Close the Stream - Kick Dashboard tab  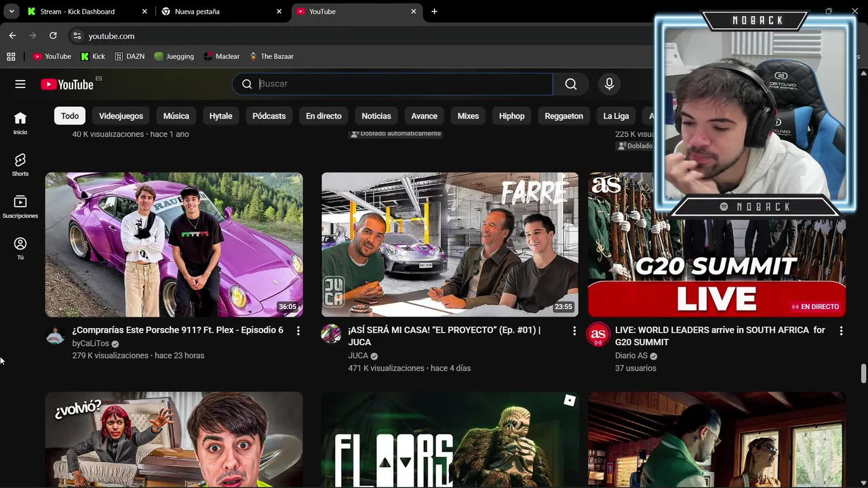[144, 12]
